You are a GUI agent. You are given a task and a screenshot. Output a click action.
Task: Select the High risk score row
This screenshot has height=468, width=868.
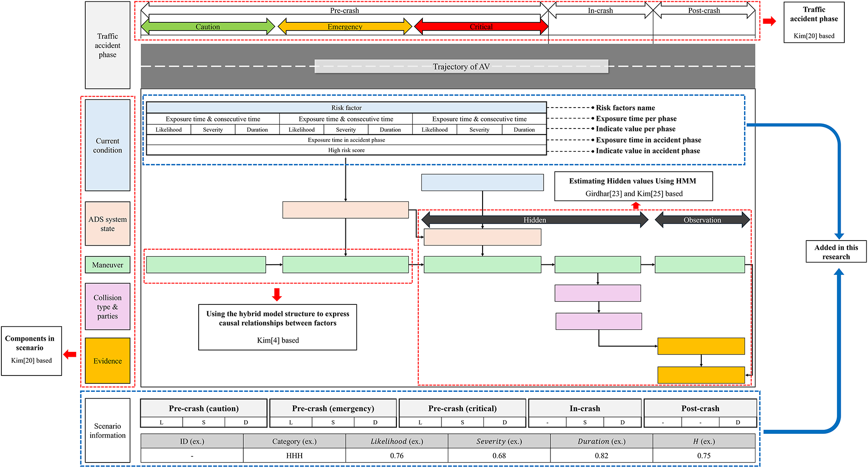coord(346,150)
